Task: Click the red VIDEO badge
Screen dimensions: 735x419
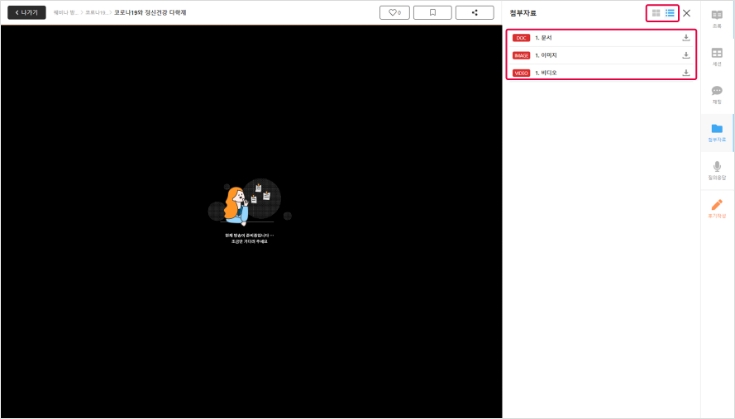Action: coord(521,73)
